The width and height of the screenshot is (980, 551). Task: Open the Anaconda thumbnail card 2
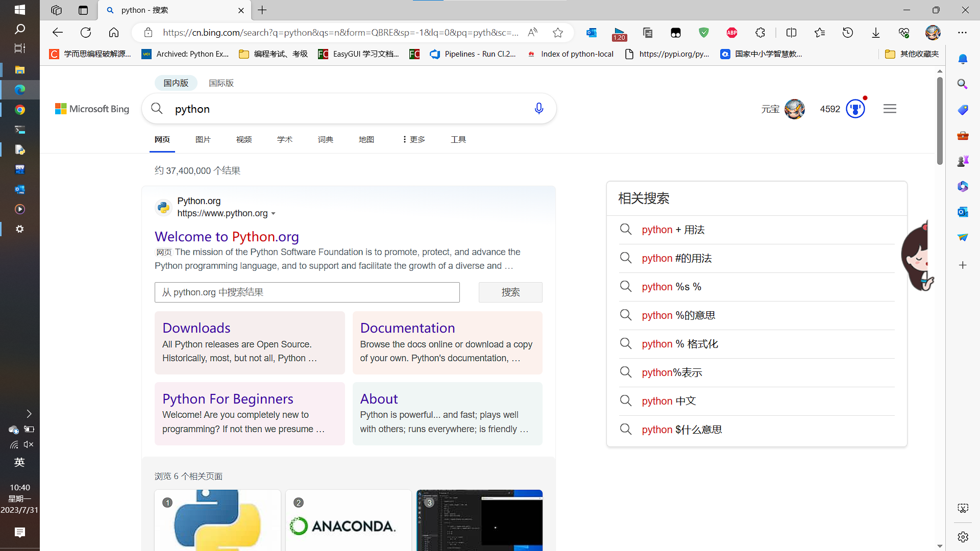coord(349,520)
